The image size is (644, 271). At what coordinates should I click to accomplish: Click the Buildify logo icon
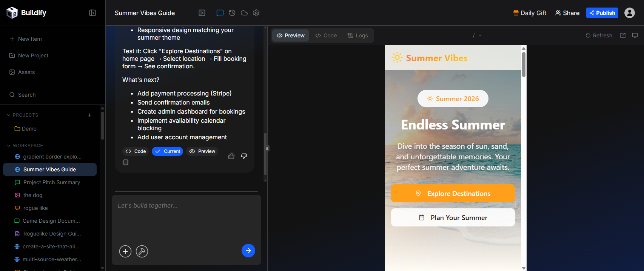click(12, 13)
